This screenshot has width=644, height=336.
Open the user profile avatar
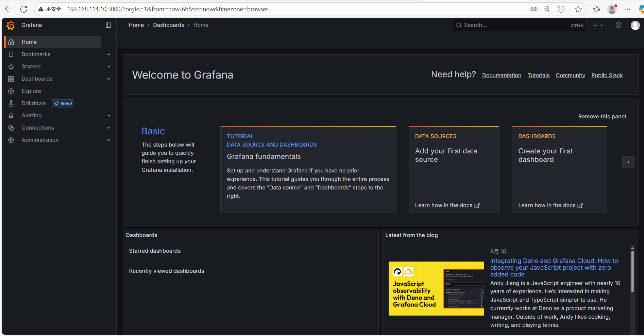coord(635,25)
